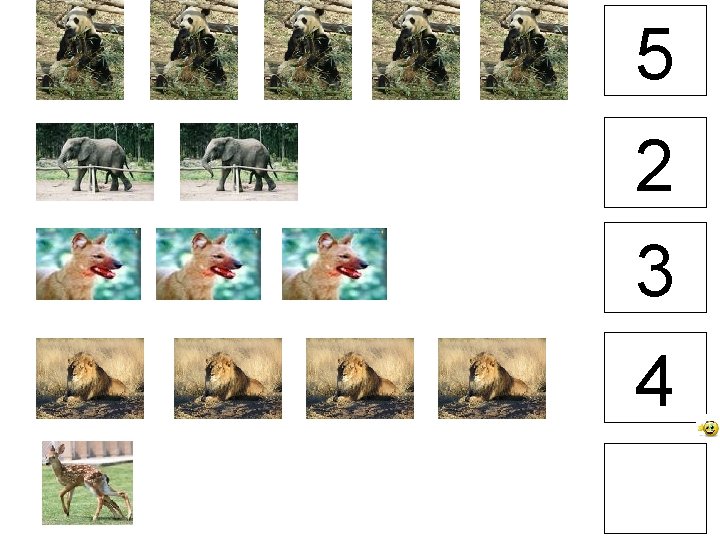Select the last (fifth) panda picture

[524, 50]
